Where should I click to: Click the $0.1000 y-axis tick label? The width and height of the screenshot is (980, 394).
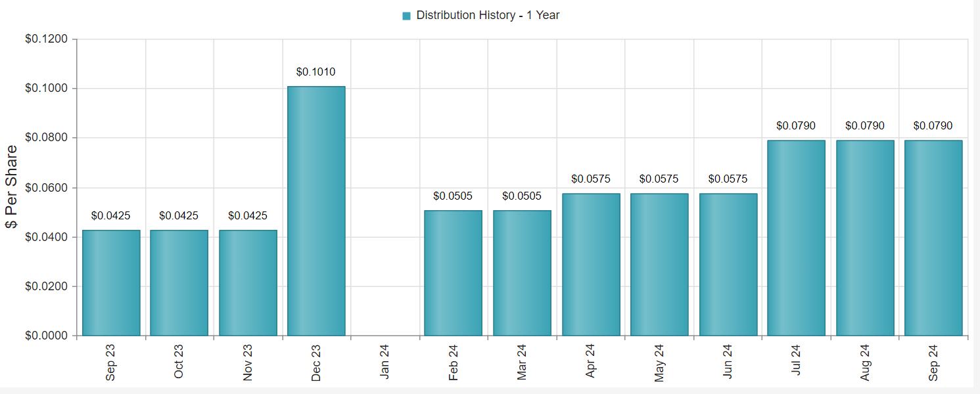coord(47,89)
